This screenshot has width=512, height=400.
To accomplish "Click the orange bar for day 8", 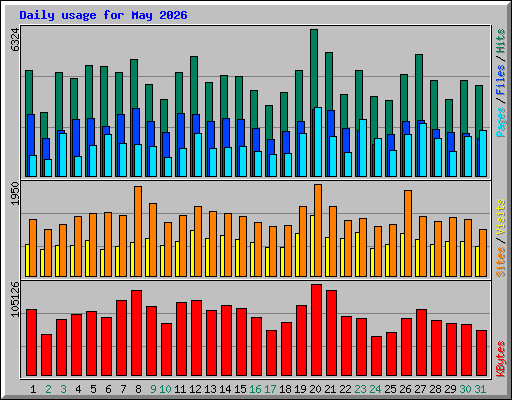I will (x=138, y=231).
